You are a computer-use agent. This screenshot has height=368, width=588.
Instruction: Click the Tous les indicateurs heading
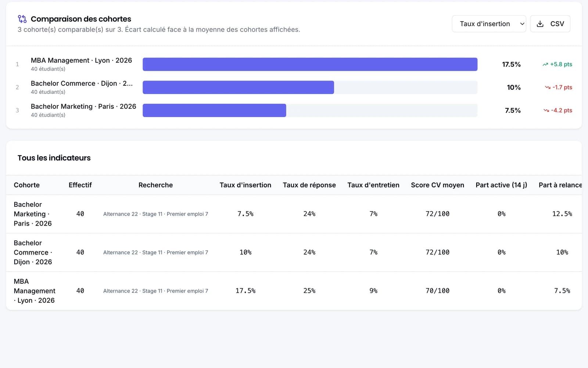(54, 158)
